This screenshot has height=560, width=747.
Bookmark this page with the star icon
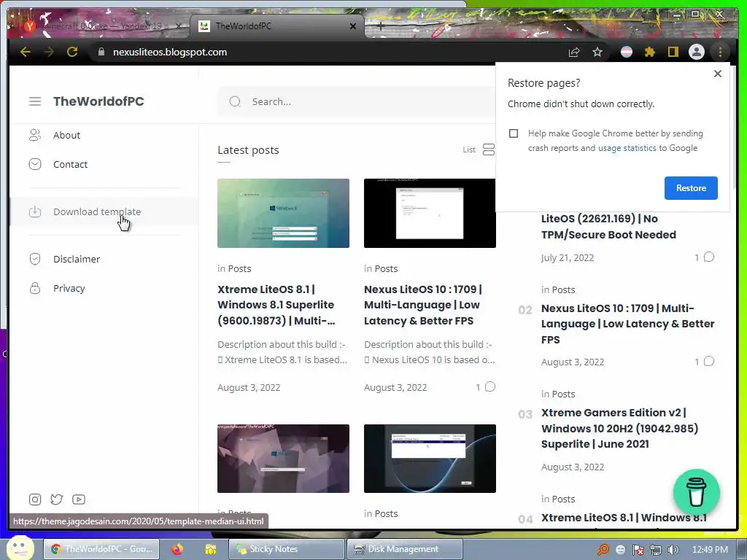[597, 52]
